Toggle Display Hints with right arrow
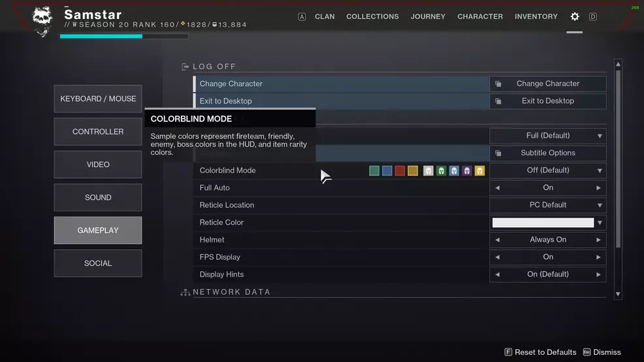The width and height of the screenshot is (644, 362). 598,274
